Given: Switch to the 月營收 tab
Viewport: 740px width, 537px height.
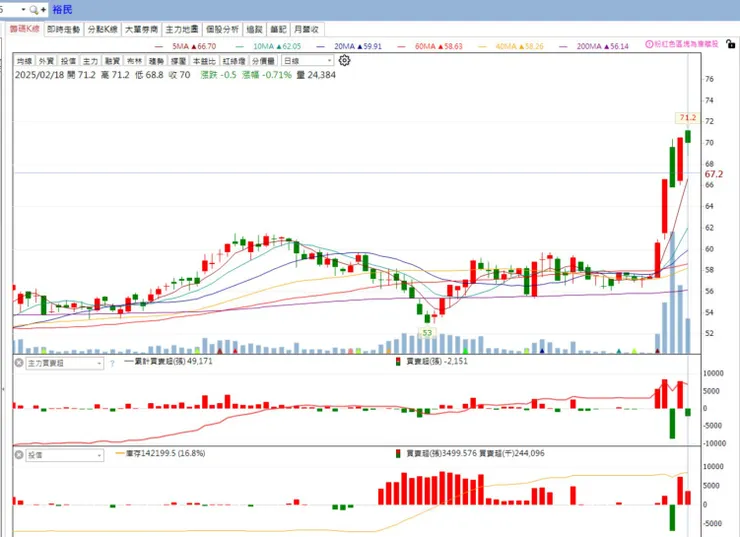Looking at the screenshot, I should pyautogui.click(x=306, y=29).
